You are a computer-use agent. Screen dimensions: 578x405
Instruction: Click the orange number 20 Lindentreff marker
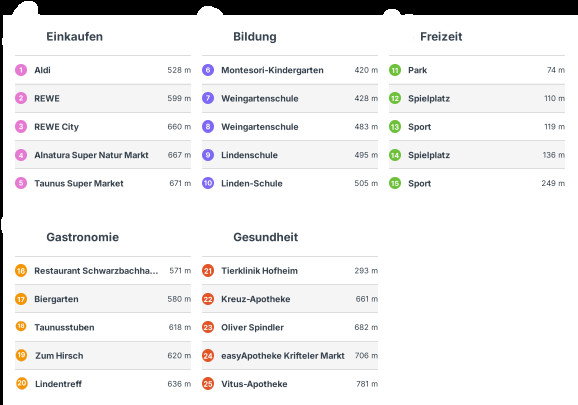click(x=22, y=383)
